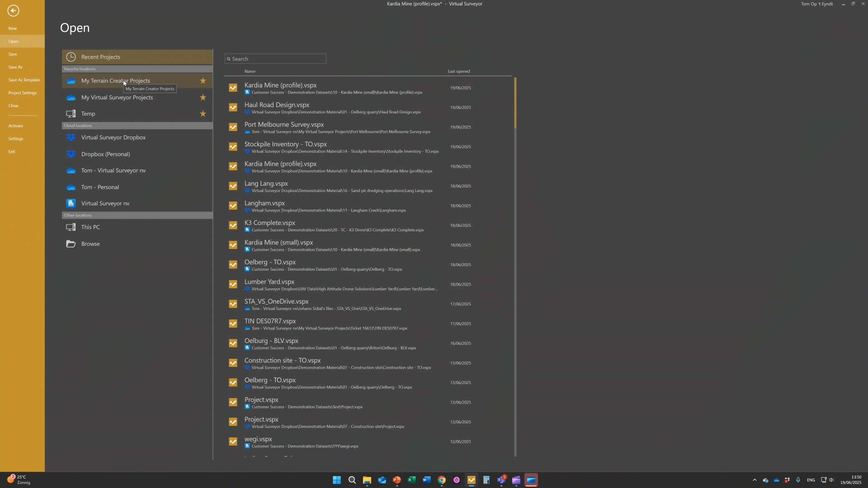Select the Save menu item
868x488 pixels.
click(22, 54)
